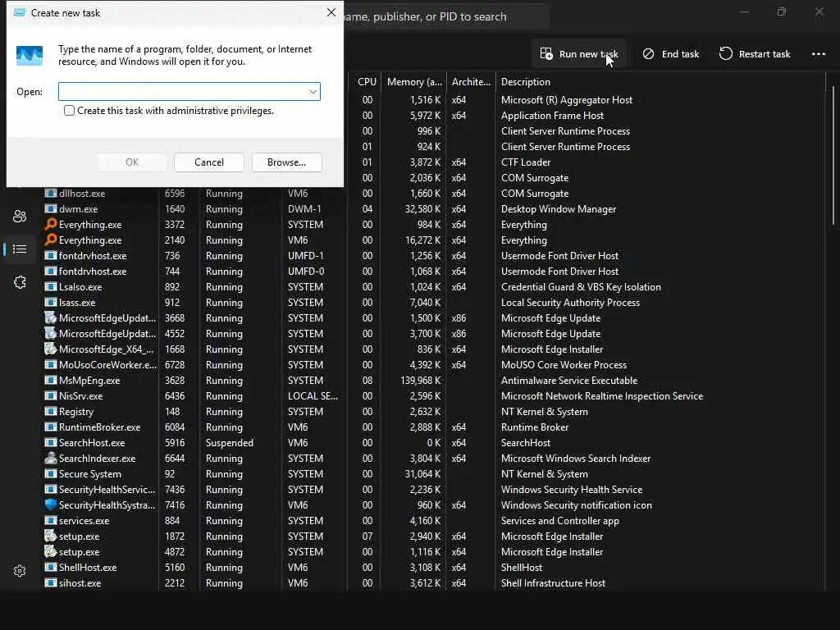Click the Run new task icon
The image size is (840, 630).
546,53
